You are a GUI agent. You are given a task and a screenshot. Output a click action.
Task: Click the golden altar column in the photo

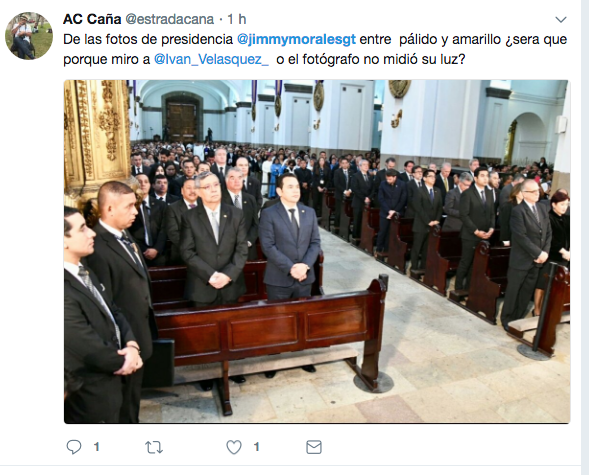(97, 135)
